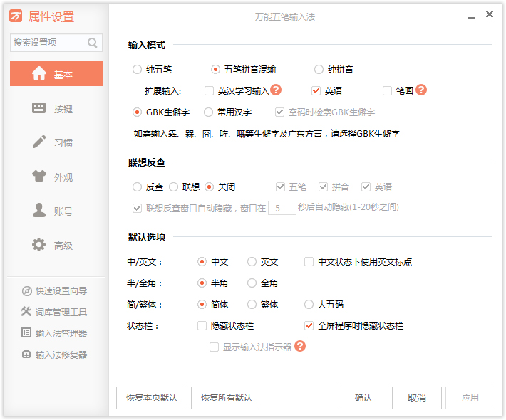The width and height of the screenshot is (506, 420).
Task: Open help icon beside 英汉学习输入
Action: coord(276,90)
